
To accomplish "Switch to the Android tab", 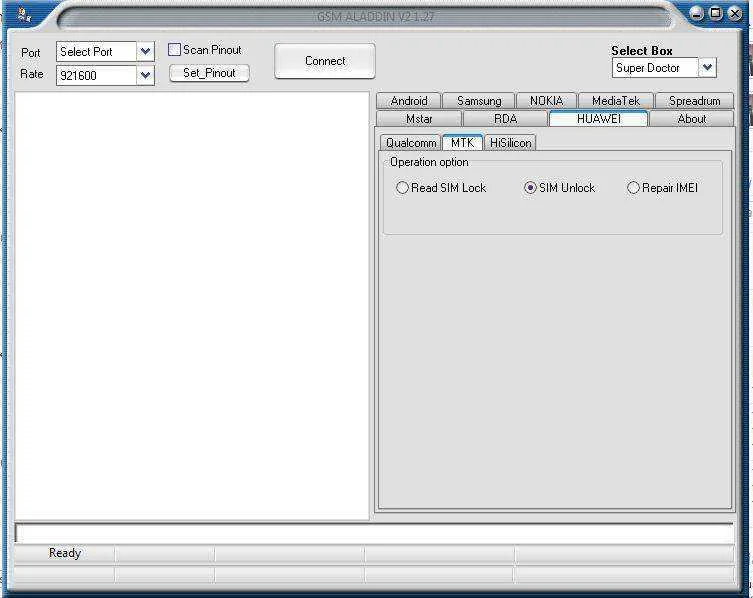I will [x=409, y=101].
